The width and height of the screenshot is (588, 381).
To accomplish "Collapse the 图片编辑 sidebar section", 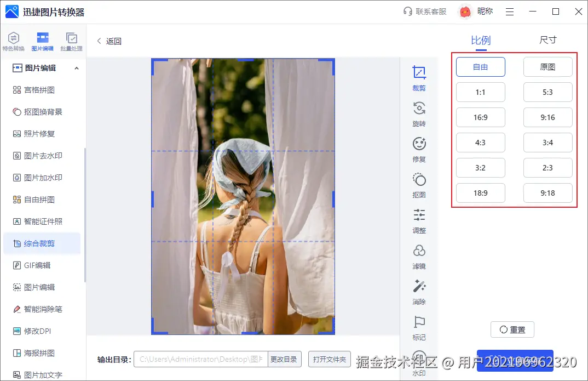I will pos(77,68).
